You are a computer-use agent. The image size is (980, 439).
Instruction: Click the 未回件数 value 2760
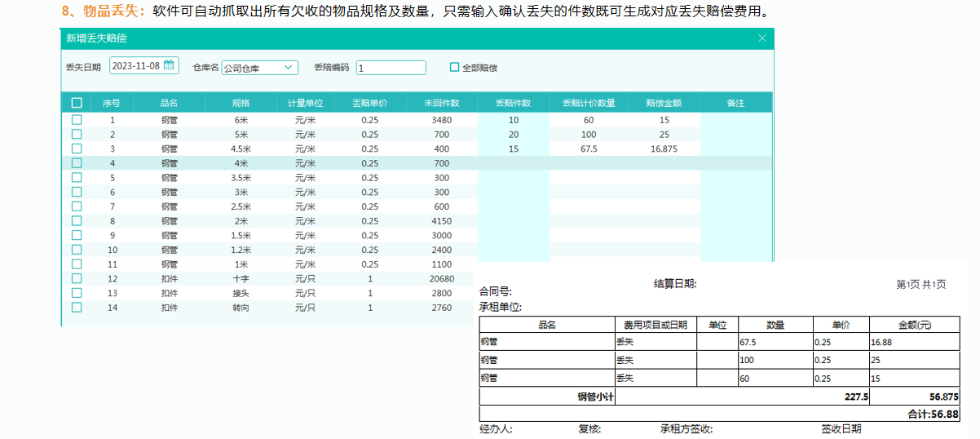point(441,308)
